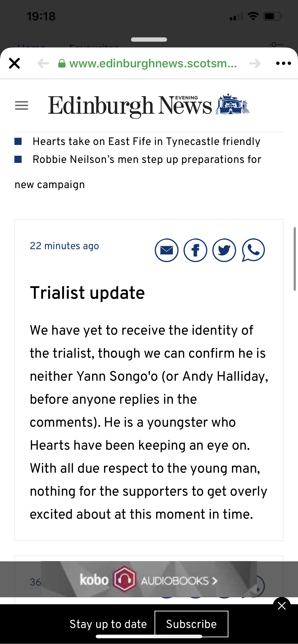
Task: Close the in-app browser with X
Action: (x=14, y=63)
